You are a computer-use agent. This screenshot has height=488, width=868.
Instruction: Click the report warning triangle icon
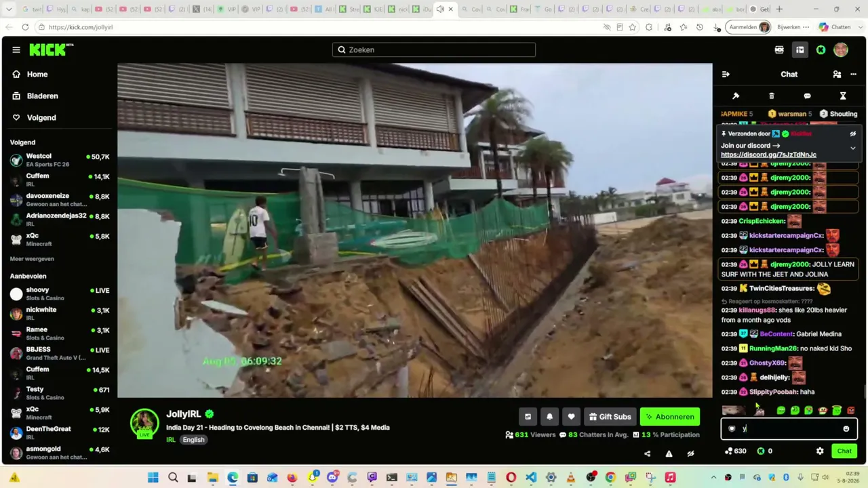669,453
